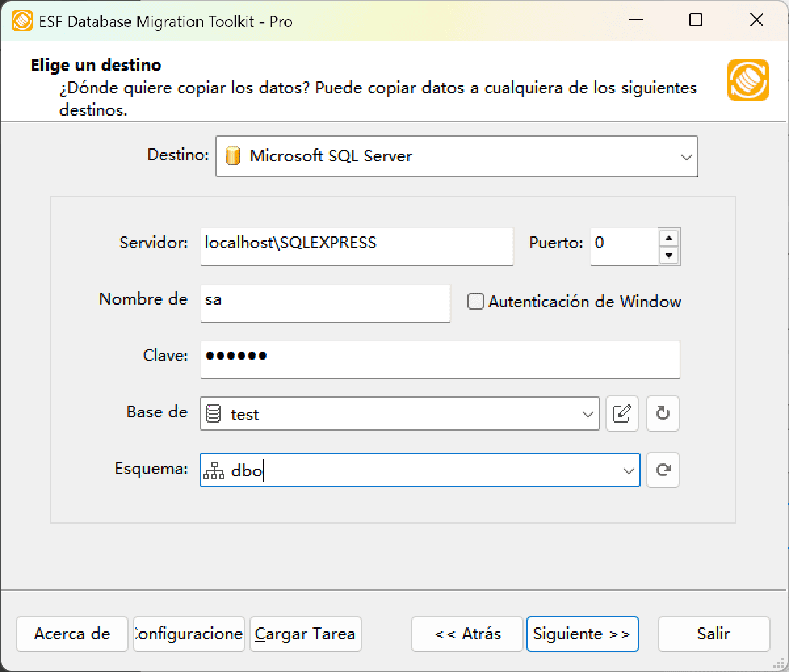Click the refresh icon beside the Esquema field
The height and width of the screenshot is (672, 789).
tap(662, 470)
